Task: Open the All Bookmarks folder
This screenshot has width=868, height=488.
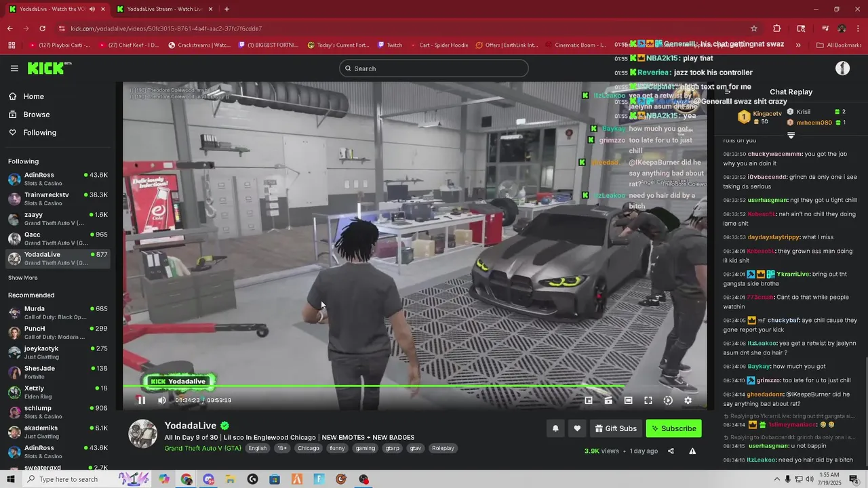Action: pos(839,45)
